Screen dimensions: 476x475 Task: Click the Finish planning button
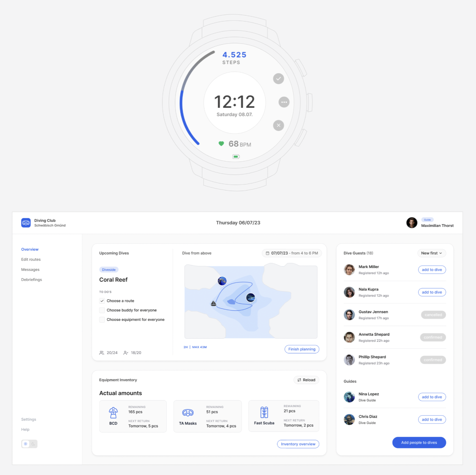coord(302,349)
